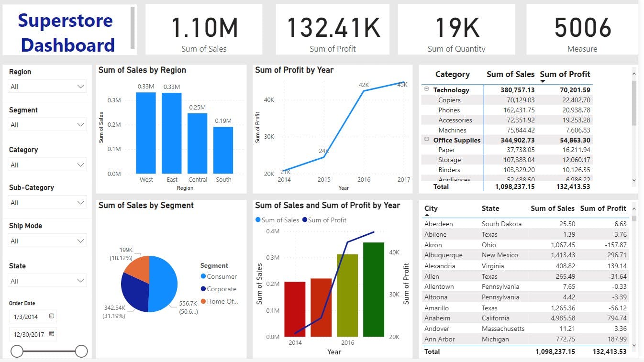The height and width of the screenshot is (362, 644).
Task: Click the 2016 bar in Sales and Profit chart
Action: tap(347, 295)
